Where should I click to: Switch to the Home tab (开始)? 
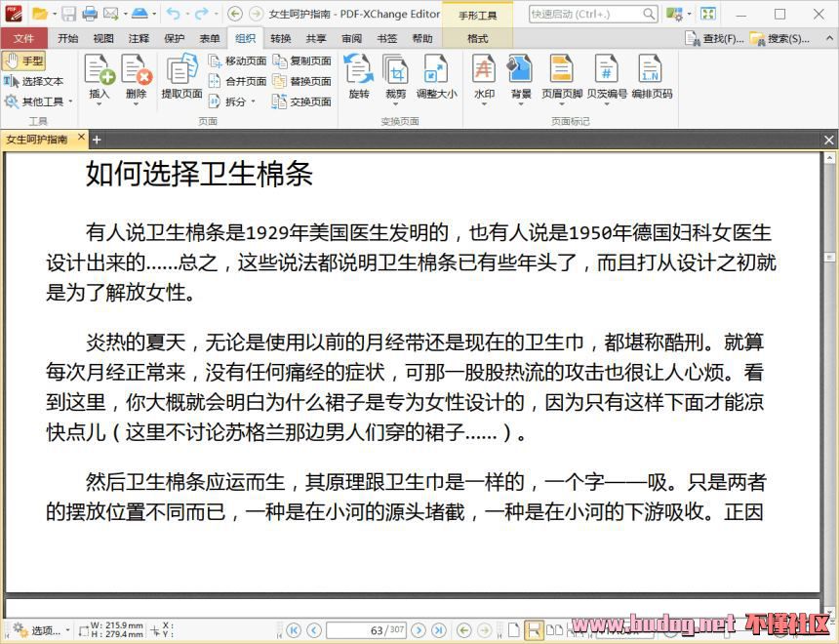(x=68, y=39)
